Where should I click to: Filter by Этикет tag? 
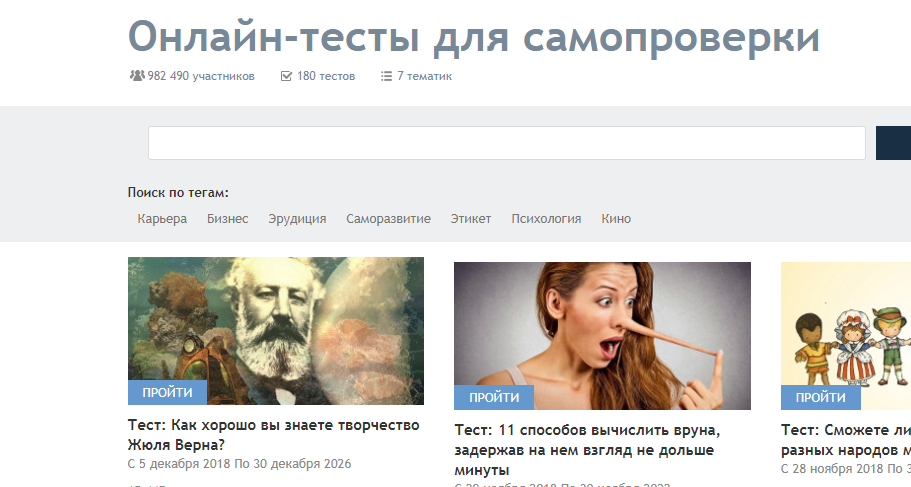tap(471, 219)
